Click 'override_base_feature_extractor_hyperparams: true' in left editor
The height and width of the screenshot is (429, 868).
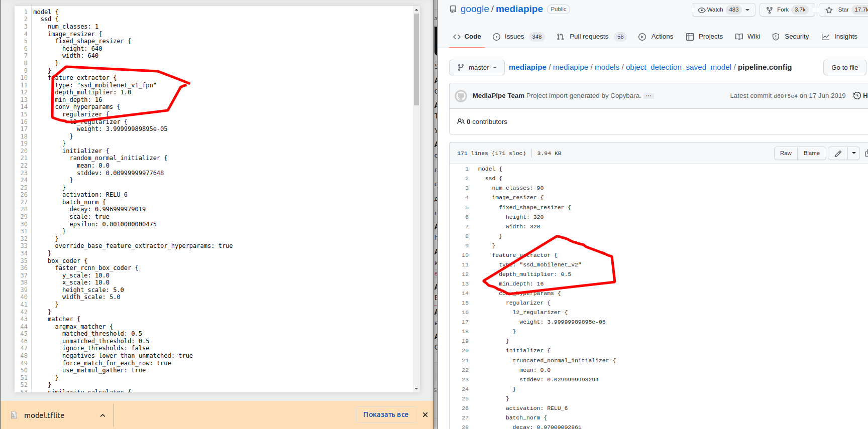pyautogui.click(x=144, y=246)
